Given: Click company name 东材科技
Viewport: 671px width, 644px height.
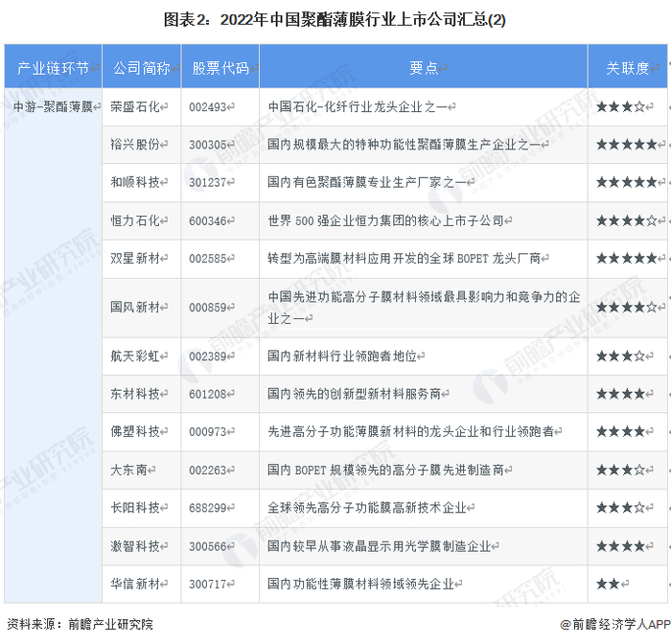Looking at the screenshot, I should (x=135, y=394).
